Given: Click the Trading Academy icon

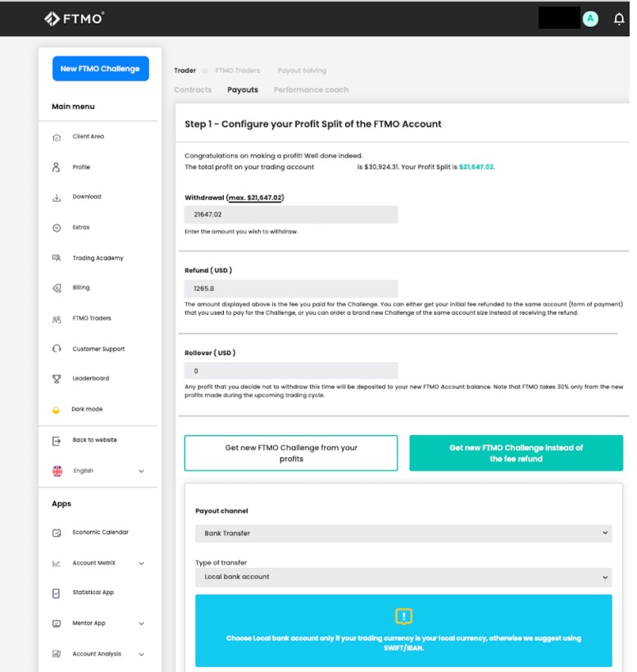Looking at the screenshot, I should coord(57,258).
